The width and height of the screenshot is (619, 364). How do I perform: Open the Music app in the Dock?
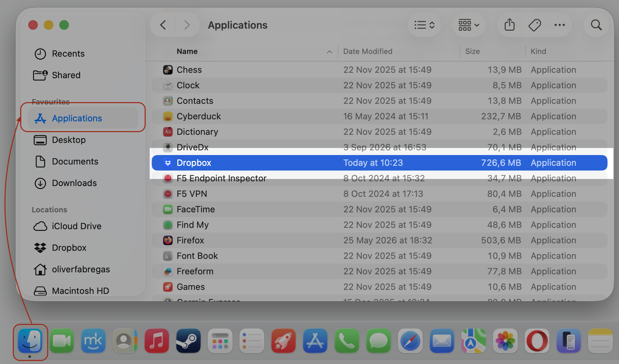157,341
